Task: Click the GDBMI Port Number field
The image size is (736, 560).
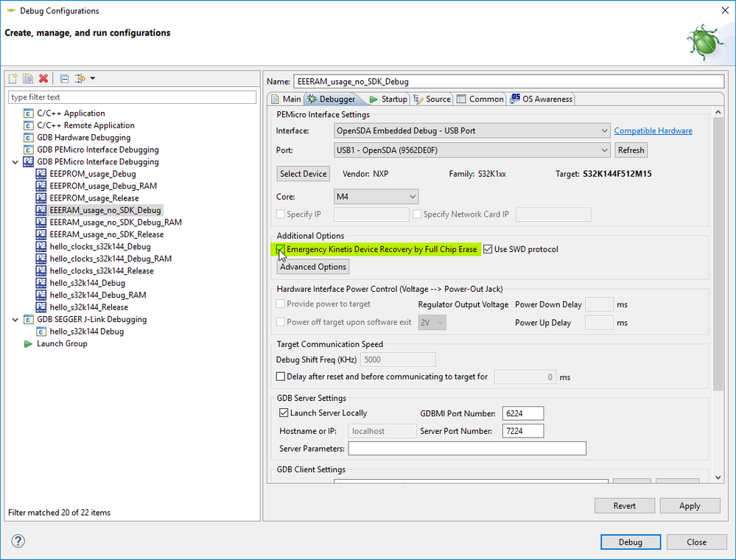Action: [x=523, y=413]
